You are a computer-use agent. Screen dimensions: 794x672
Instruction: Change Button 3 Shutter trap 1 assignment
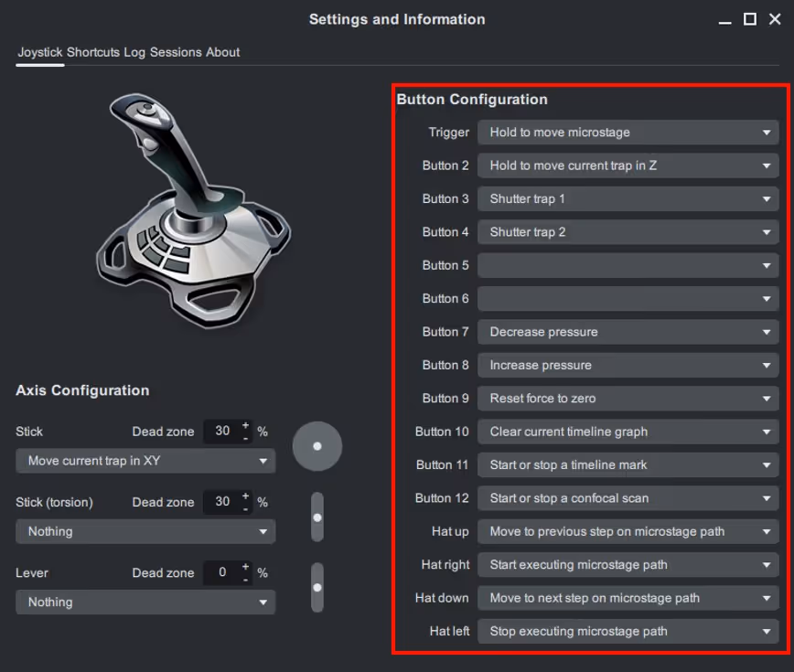point(628,199)
